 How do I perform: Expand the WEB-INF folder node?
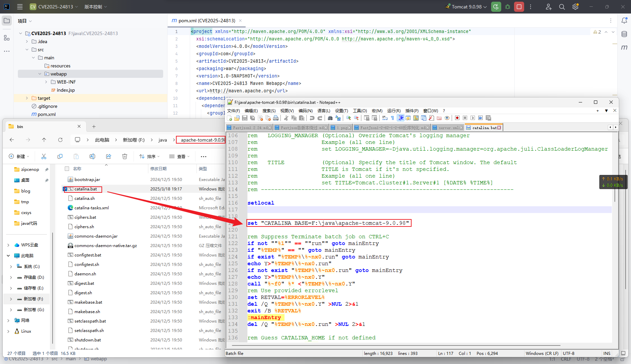tap(46, 82)
